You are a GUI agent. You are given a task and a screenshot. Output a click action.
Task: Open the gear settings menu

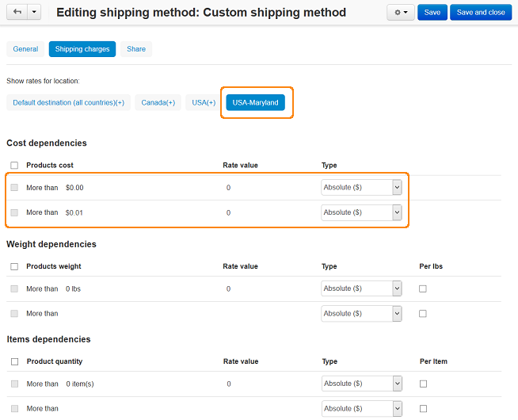401,13
